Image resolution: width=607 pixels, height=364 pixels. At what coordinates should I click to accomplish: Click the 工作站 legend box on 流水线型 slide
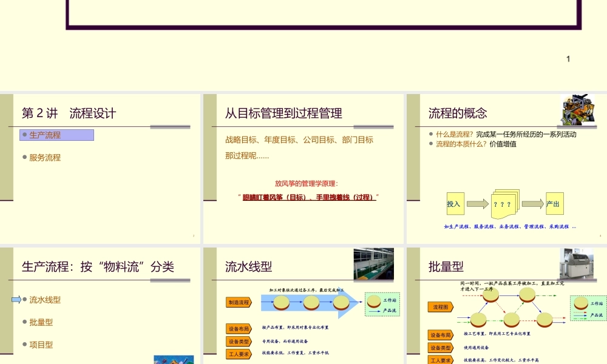pos(382,305)
